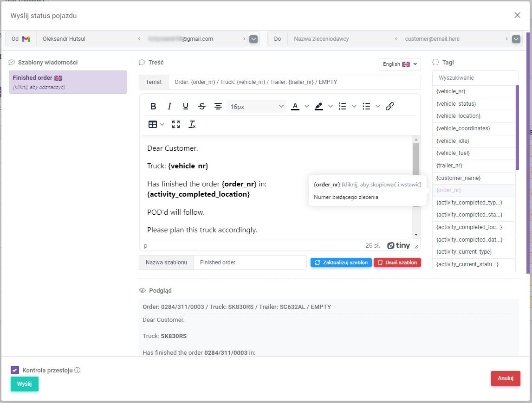Click the Nazwa zleceniodawcy recipient name field
The height and width of the screenshot is (403, 532).
[340, 39]
